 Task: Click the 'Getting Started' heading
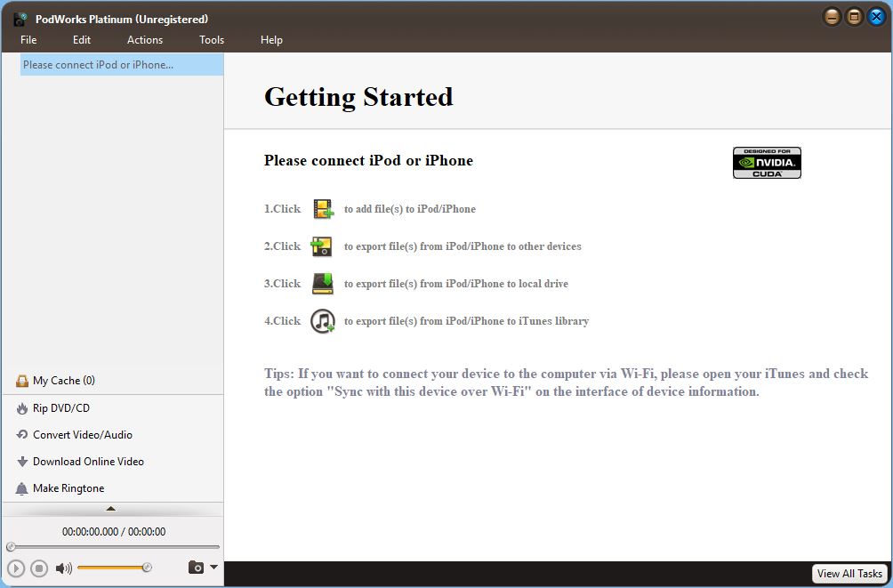358,97
